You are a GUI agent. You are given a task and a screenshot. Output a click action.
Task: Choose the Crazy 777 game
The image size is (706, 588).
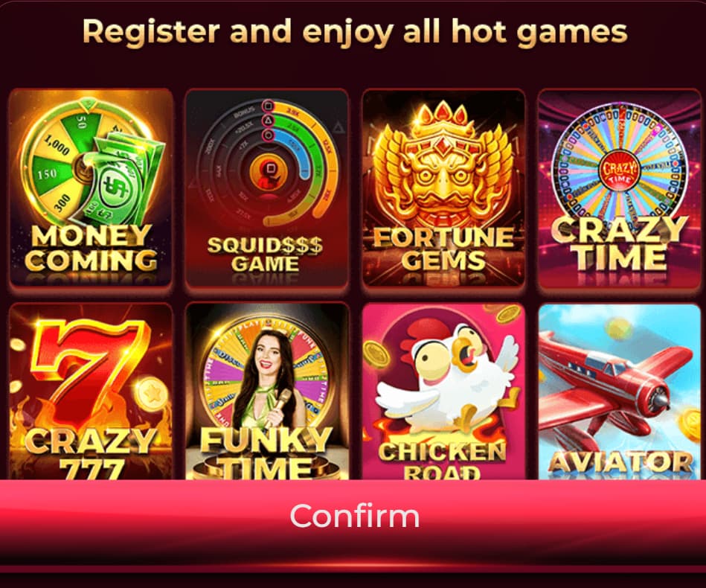pyautogui.click(x=91, y=391)
